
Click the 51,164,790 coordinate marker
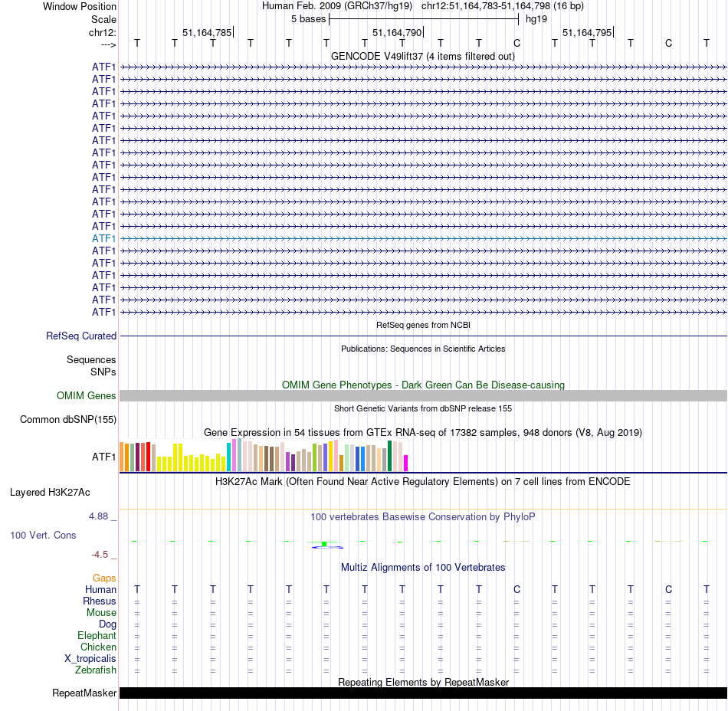397,32
